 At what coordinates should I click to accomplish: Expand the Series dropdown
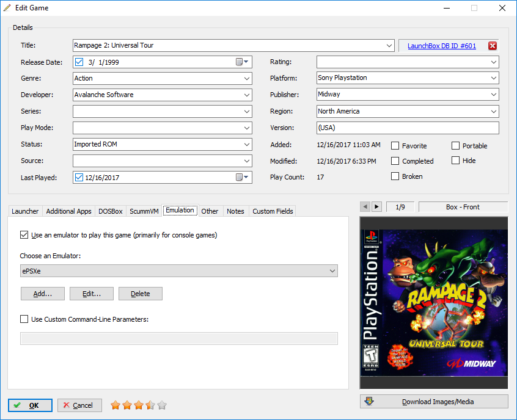(x=247, y=111)
